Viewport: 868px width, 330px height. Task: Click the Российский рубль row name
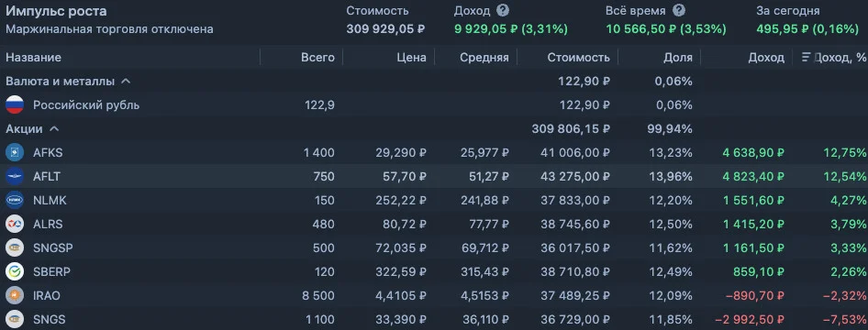pos(86,105)
